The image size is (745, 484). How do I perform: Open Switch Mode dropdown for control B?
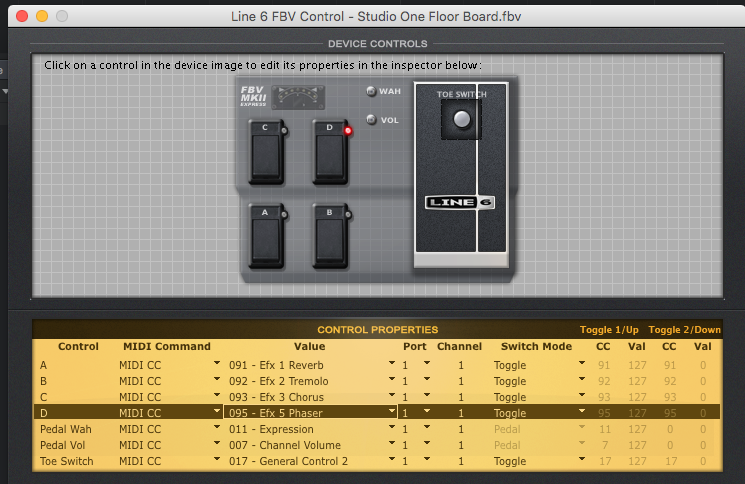[582, 379]
